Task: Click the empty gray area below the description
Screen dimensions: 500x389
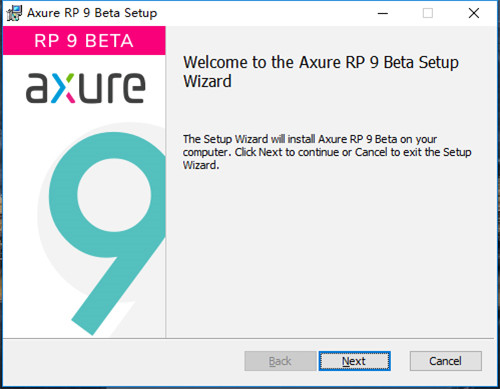Action: point(330,253)
